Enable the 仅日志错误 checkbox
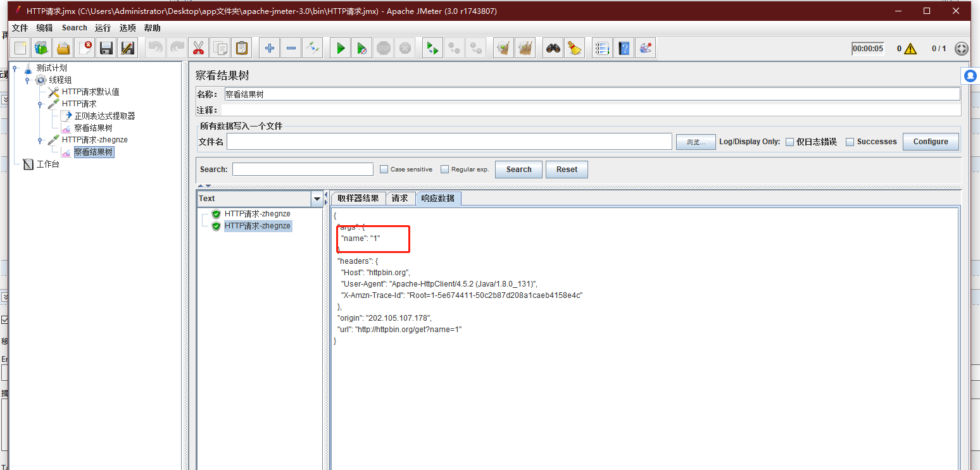 click(789, 142)
